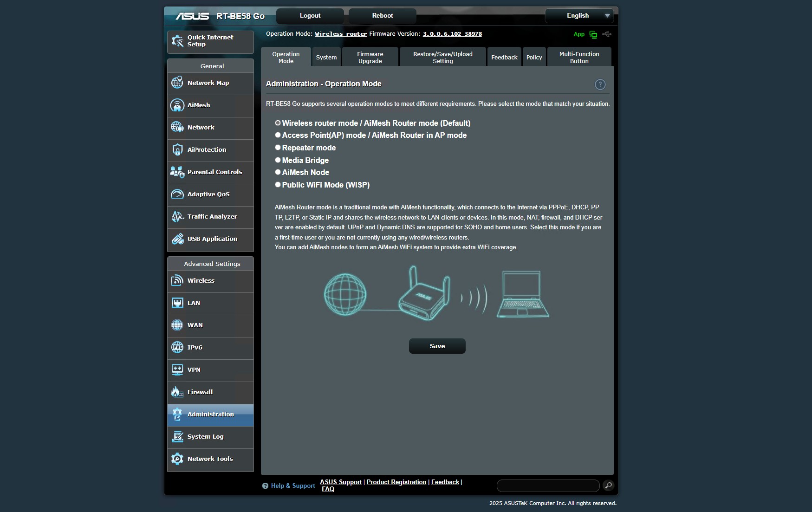
Task: Click the Save button
Action: click(x=437, y=346)
